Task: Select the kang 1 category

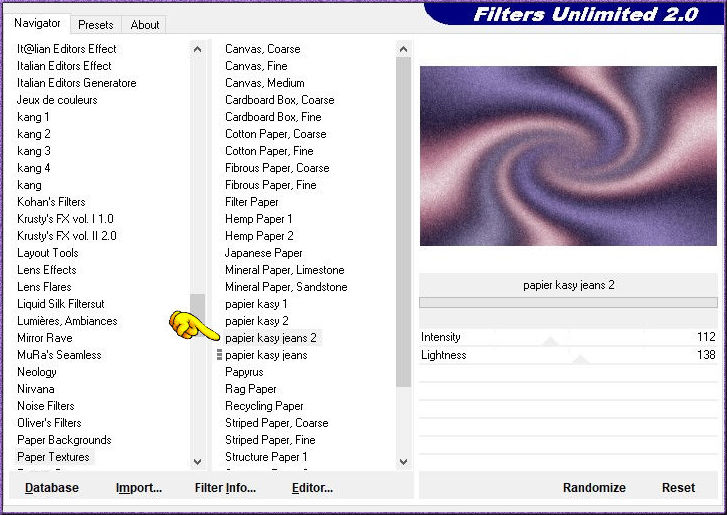Action: tap(33, 117)
